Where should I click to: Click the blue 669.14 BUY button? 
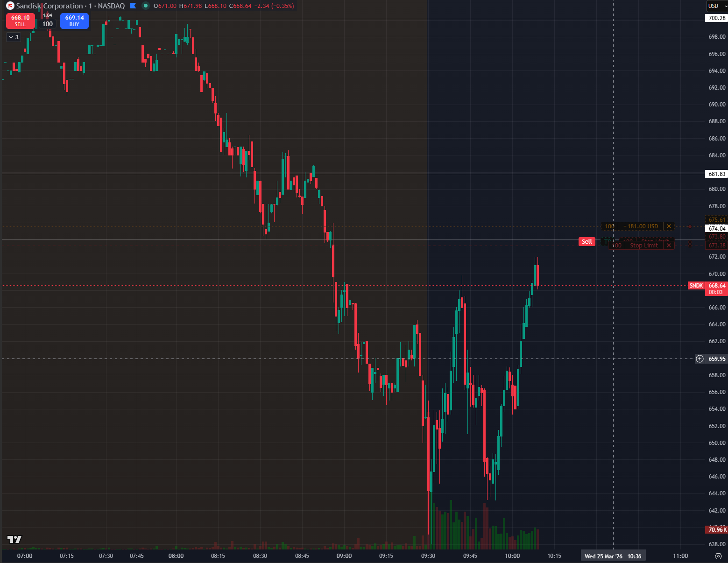coord(74,21)
